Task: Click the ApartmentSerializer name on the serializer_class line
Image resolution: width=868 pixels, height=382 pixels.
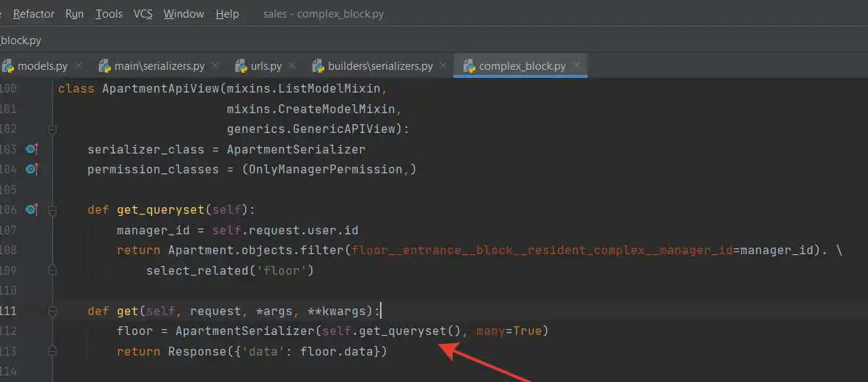Action: coord(296,149)
